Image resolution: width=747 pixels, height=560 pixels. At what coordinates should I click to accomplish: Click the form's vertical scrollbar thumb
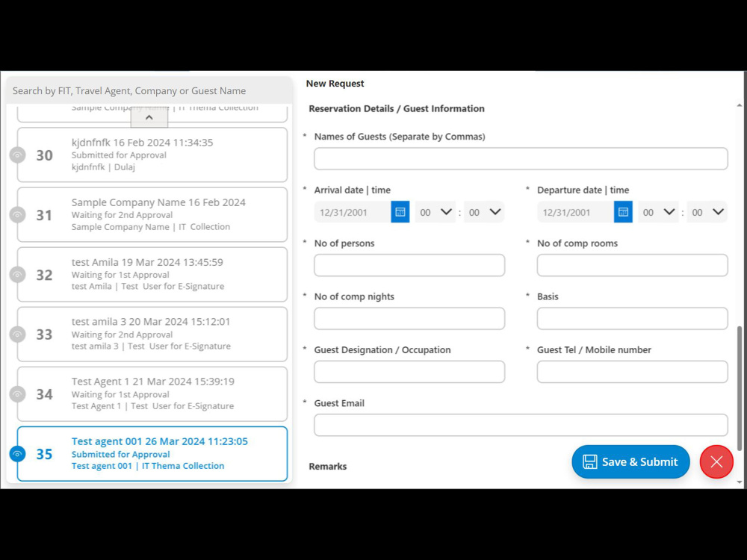tap(740, 388)
